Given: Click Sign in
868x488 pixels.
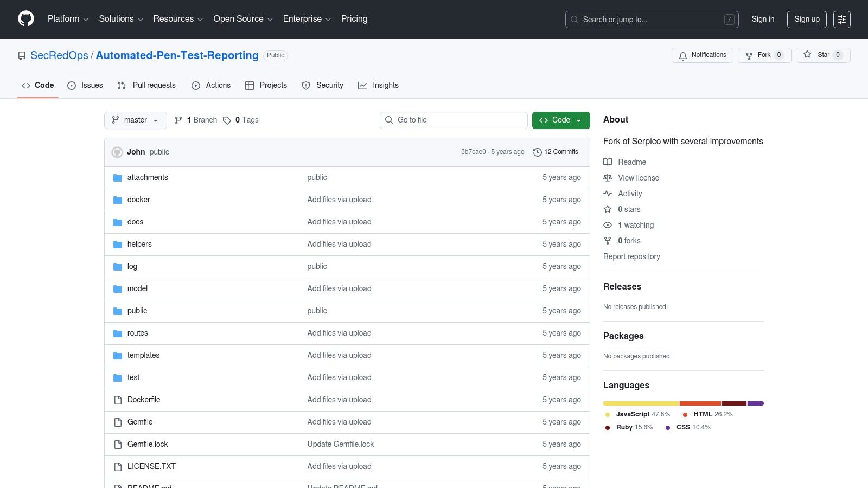Looking at the screenshot, I should pos(763,20).
